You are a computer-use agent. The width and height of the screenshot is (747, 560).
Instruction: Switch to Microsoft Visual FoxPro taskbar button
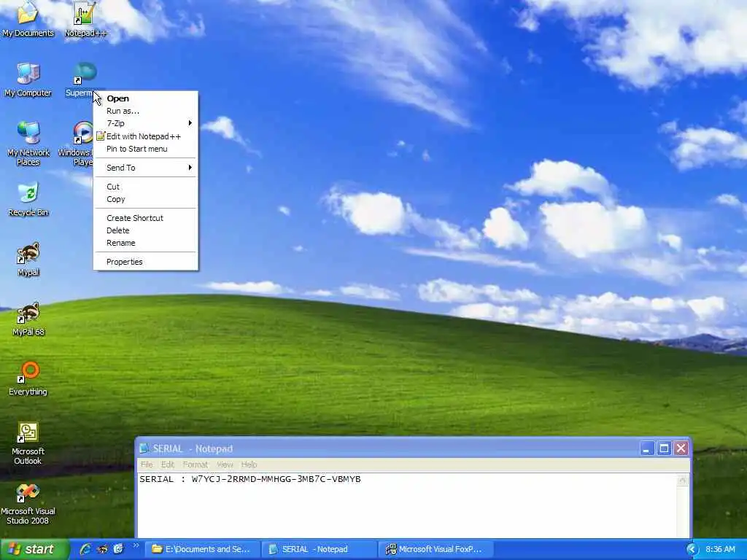(436, 549)
